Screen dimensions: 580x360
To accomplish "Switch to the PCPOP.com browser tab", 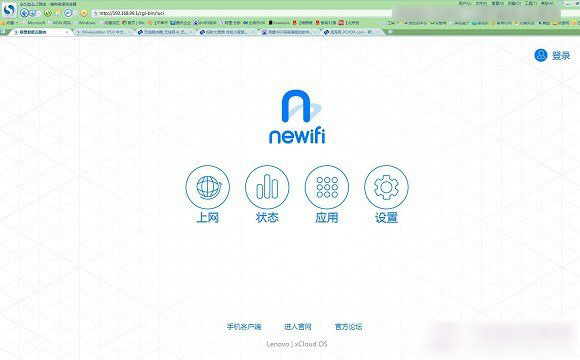I will 352,32.
